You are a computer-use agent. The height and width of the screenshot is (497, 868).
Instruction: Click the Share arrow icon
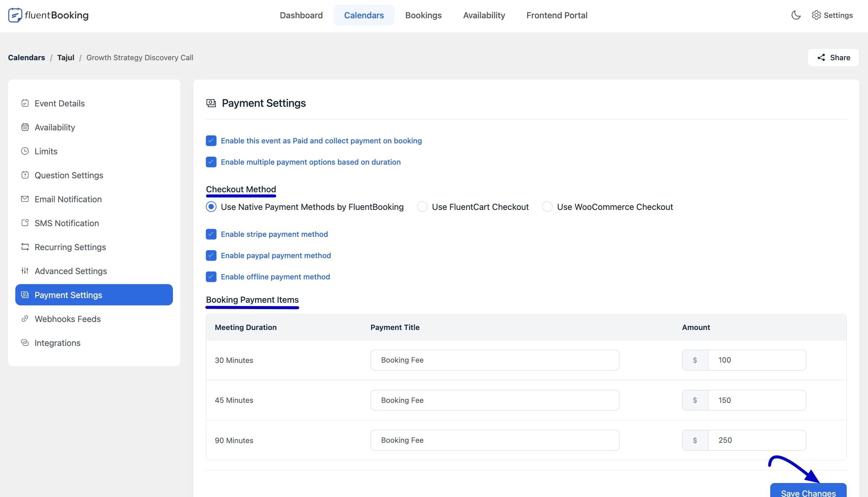pyautogui.click(x=821, y=57)
